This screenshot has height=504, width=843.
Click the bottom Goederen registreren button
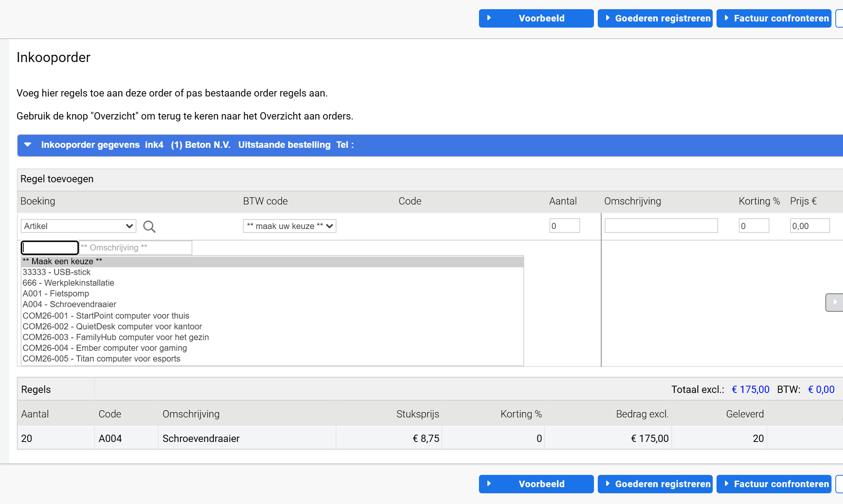[655, 484]
